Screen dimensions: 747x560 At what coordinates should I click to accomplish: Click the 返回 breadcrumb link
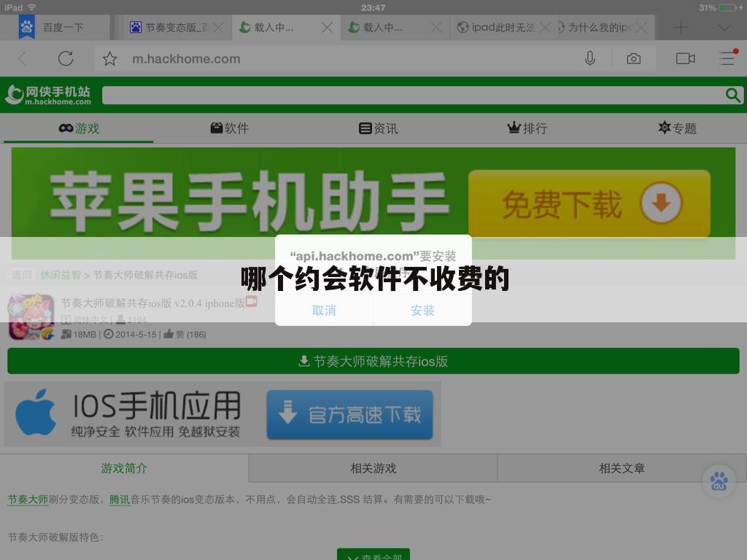[21, 275]
